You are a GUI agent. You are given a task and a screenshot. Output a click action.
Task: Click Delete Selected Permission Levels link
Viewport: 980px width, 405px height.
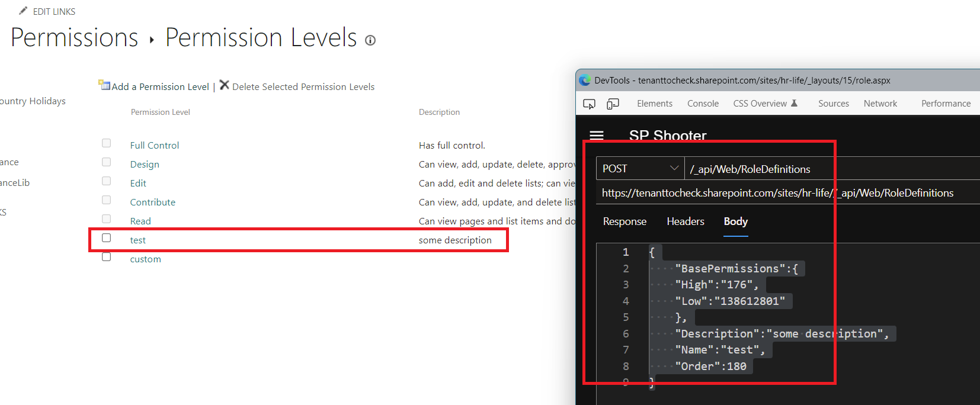(303, 86)
